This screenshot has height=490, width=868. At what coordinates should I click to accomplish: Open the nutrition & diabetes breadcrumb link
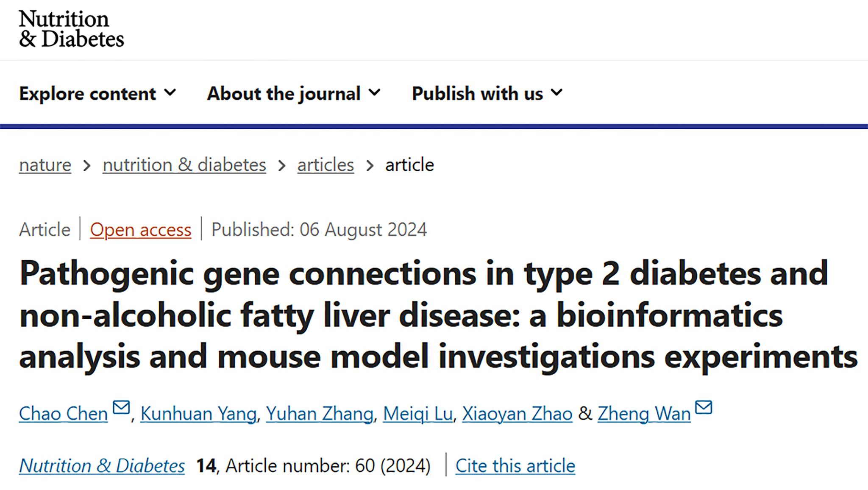coord(184,165)
